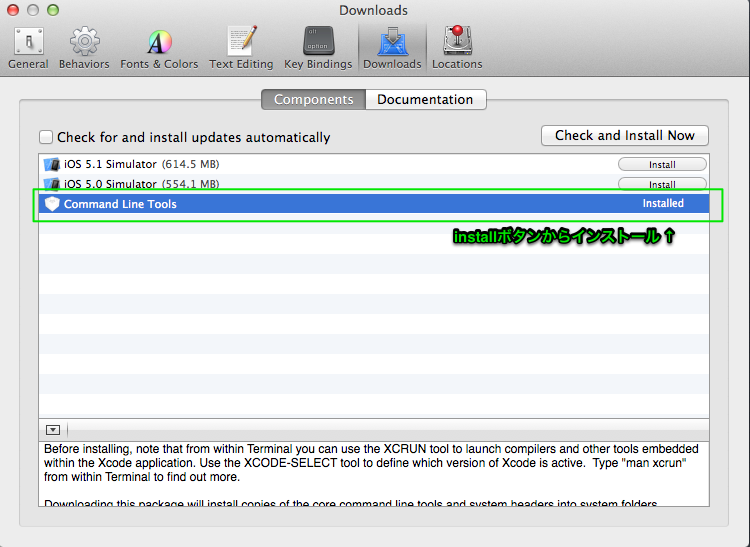Enable automatic check and install updates
The width and height of the screenshot is (750, 547).
[x=46, y=137]
